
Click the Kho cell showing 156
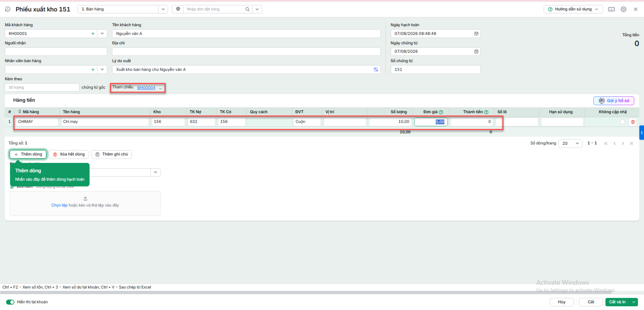(x=168, y=122)
